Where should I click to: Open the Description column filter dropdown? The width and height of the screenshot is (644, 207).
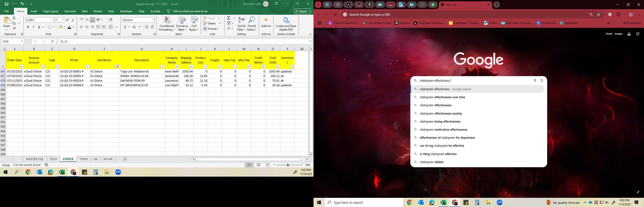tap(162, 67)
